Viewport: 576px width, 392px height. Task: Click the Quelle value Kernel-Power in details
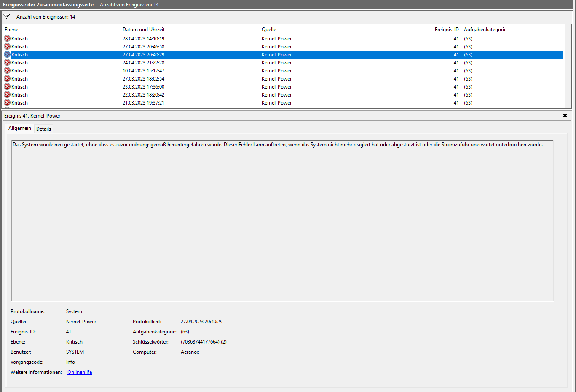[x=81, y=322]
